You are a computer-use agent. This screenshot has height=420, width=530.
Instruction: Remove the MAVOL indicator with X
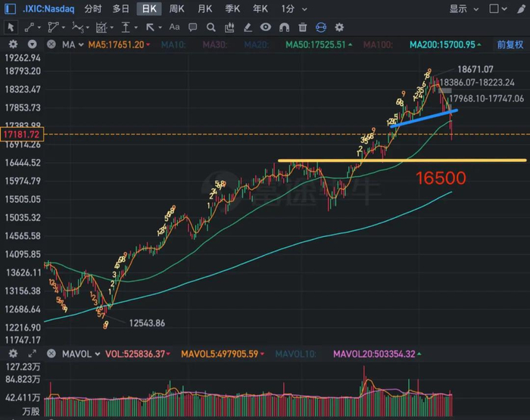pos(51,353)
